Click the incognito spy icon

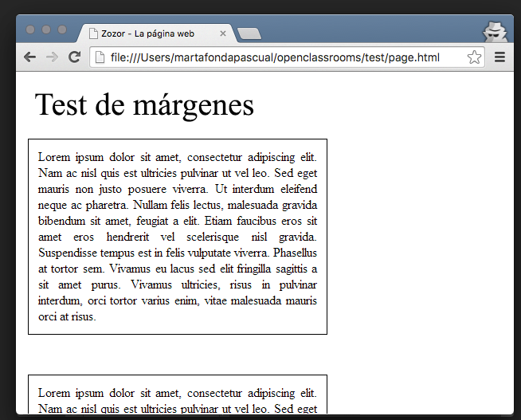click(x=495, y=32)
